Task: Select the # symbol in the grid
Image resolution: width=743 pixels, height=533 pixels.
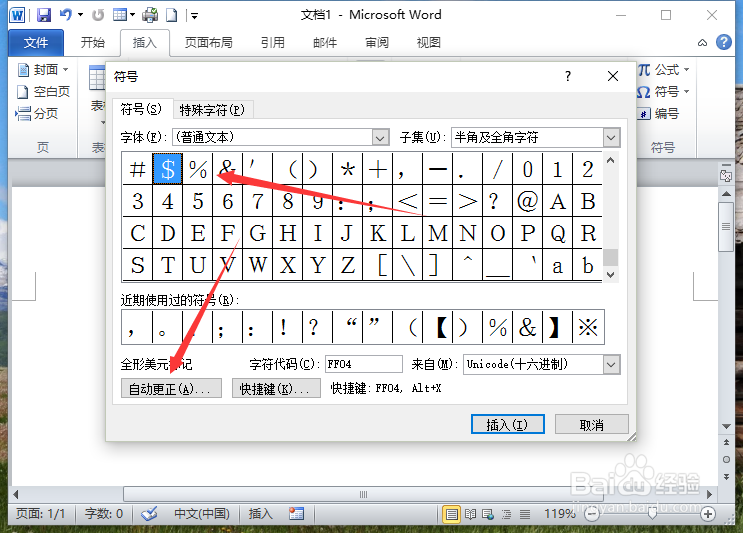Action: [137, 169]
